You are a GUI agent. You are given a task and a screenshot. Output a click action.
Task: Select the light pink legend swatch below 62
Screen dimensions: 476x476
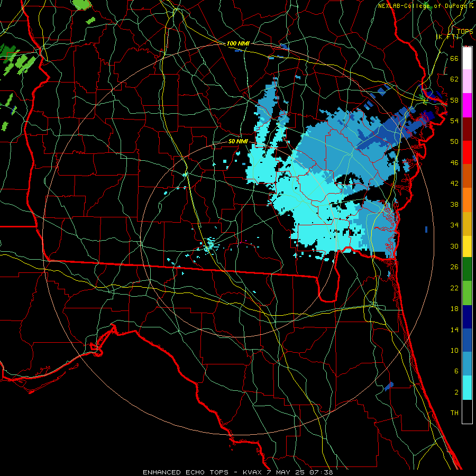click(x=467, y=81)
